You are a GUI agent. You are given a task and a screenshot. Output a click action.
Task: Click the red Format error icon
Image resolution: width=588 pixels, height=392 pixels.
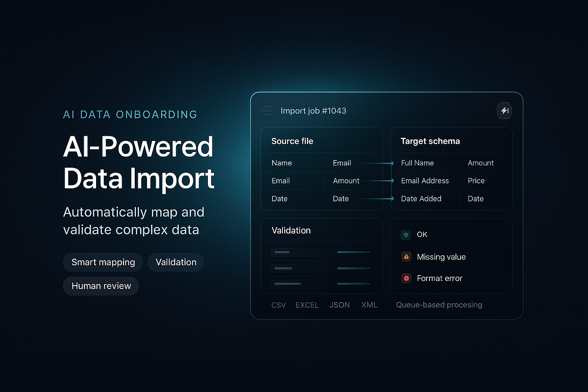(x=406, y=278)
